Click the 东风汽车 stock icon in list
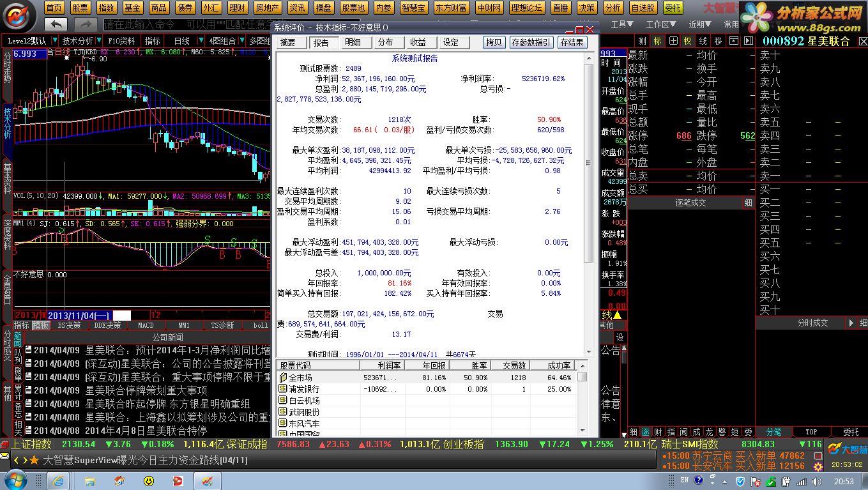Viewport: 868px width, 490px height. [x=283, y=424]
